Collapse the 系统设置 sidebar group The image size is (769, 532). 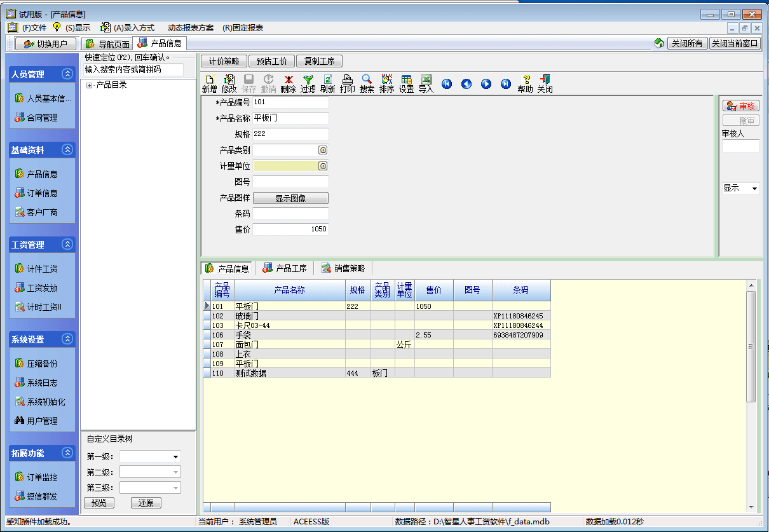[x=67, y=339]
